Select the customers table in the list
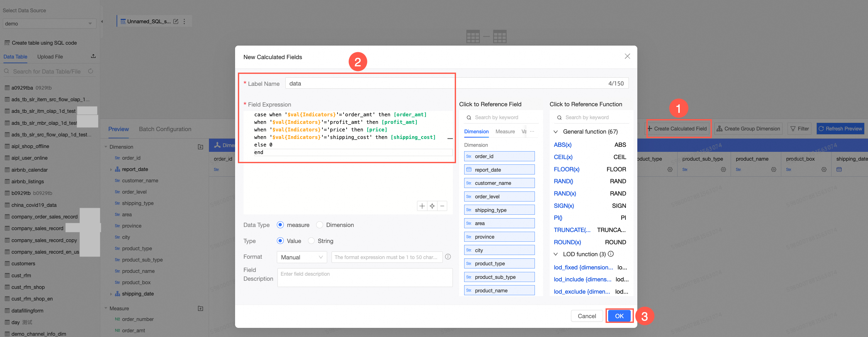868x337 pixels. pyautogui.click(x=23, y=263)
